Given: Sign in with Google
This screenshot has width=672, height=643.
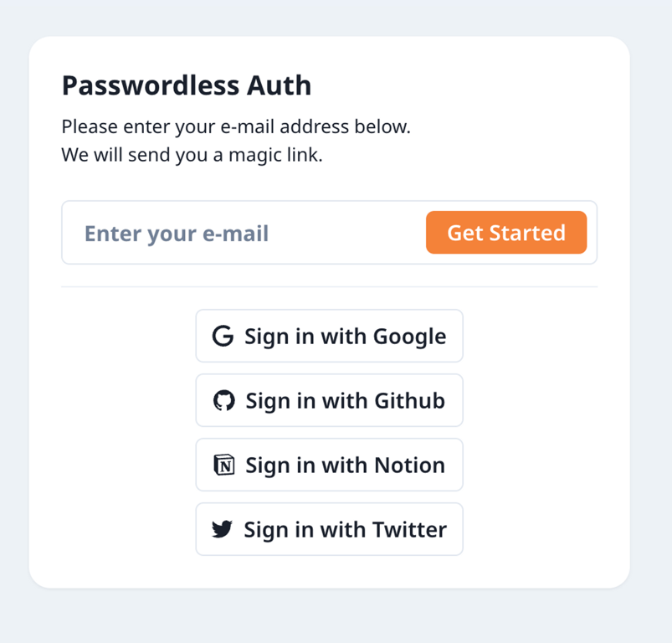Looking at the screenshot, I should coord(329,337).
